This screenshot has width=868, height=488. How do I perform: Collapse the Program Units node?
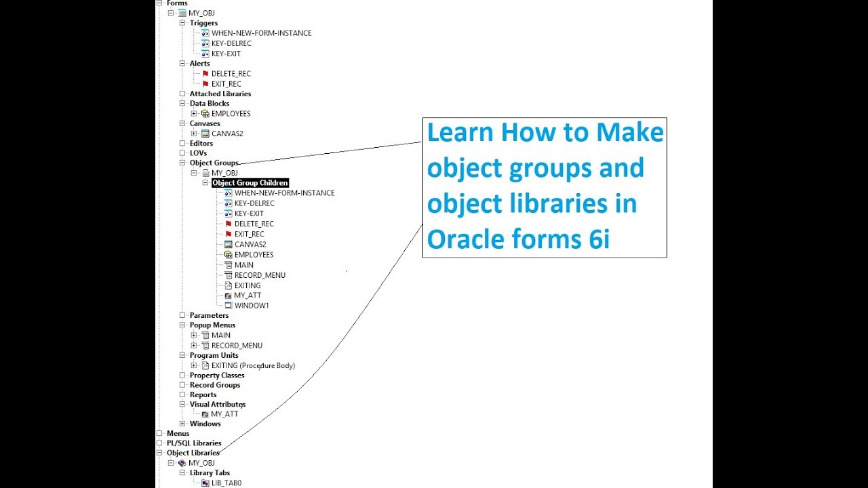click(x=182, y=355)
